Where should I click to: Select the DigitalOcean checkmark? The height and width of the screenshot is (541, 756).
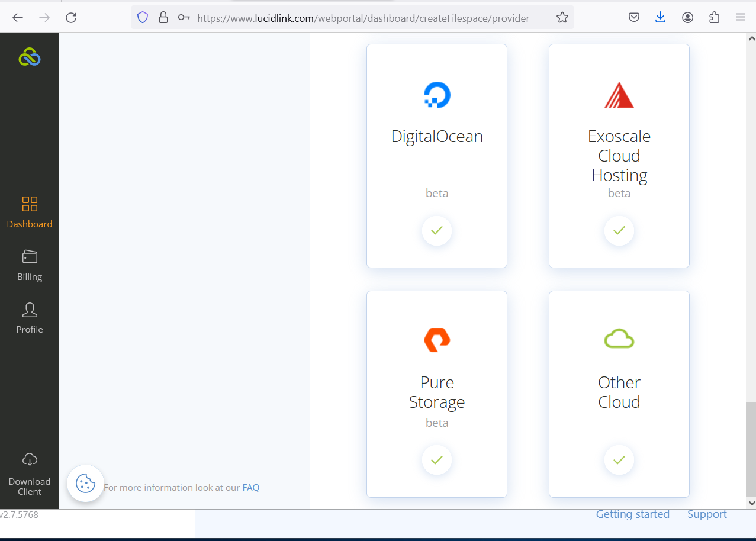click(437, 231)
